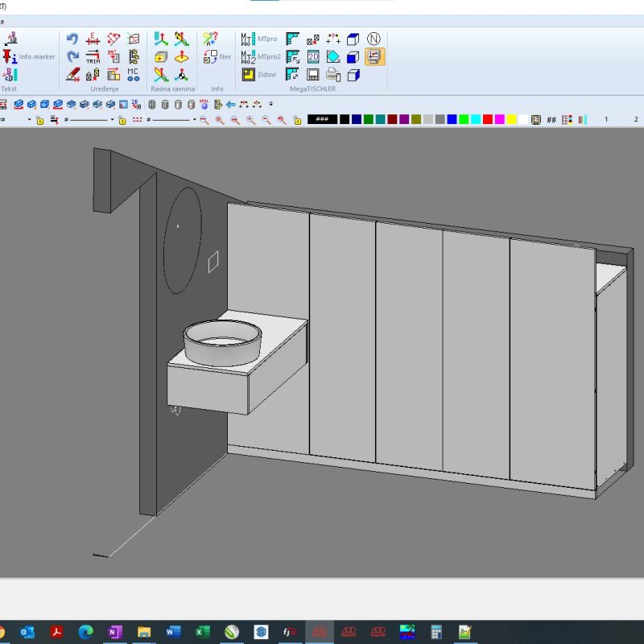The image size is (644, 644).
Task: Click the Redo arrow in Uređenje group
Action: [x=72, y=56]
